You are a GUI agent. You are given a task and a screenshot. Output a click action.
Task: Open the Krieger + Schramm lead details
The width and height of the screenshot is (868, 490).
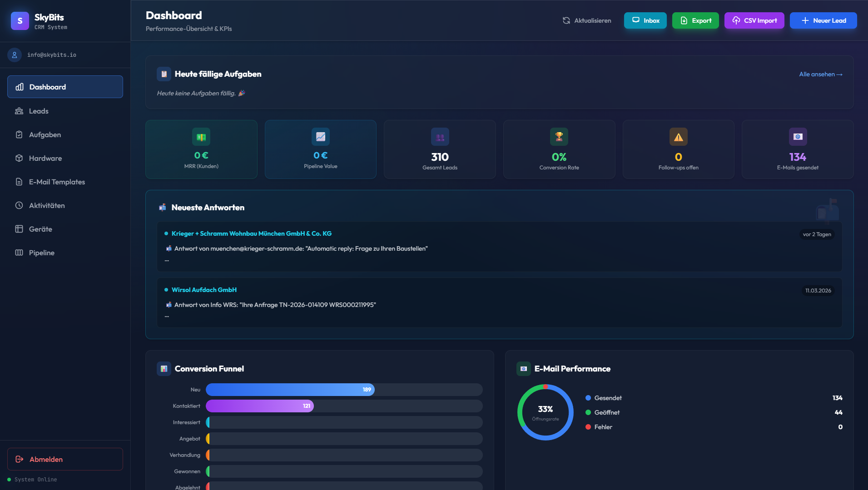point(252,233)
